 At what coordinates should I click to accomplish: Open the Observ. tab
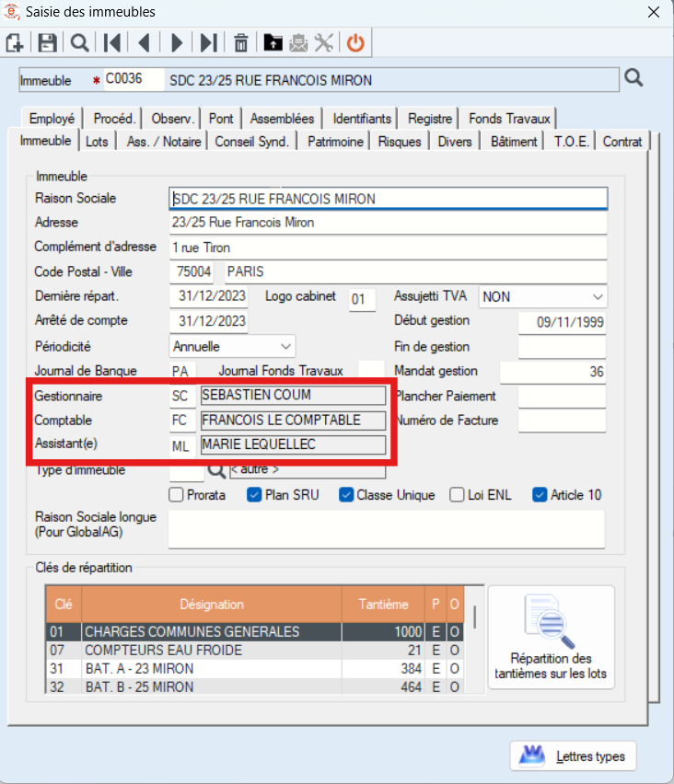(172, 119)
